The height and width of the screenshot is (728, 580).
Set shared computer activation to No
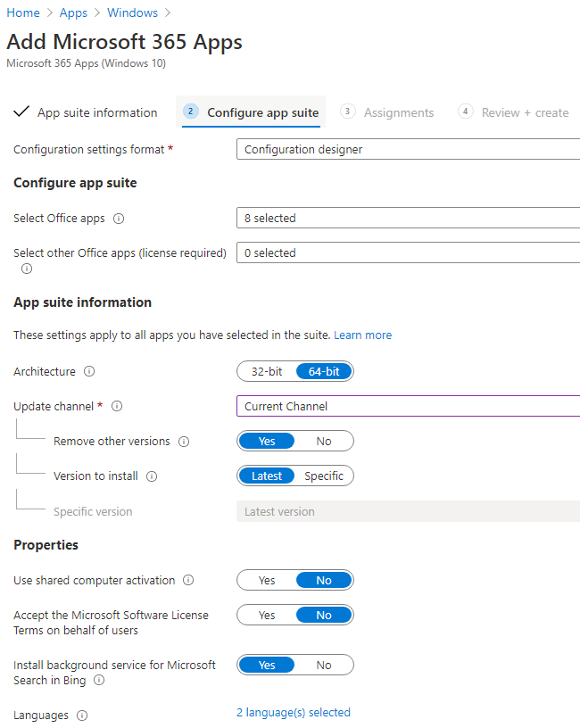pos(324,581)
